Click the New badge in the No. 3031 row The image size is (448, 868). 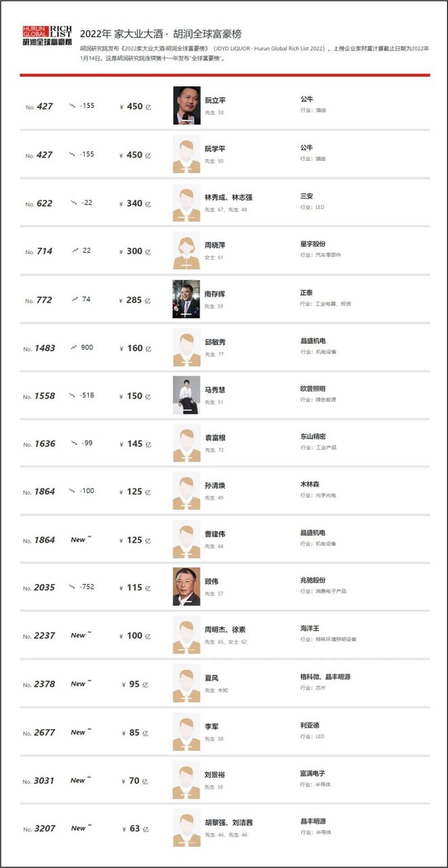(81, 780)
